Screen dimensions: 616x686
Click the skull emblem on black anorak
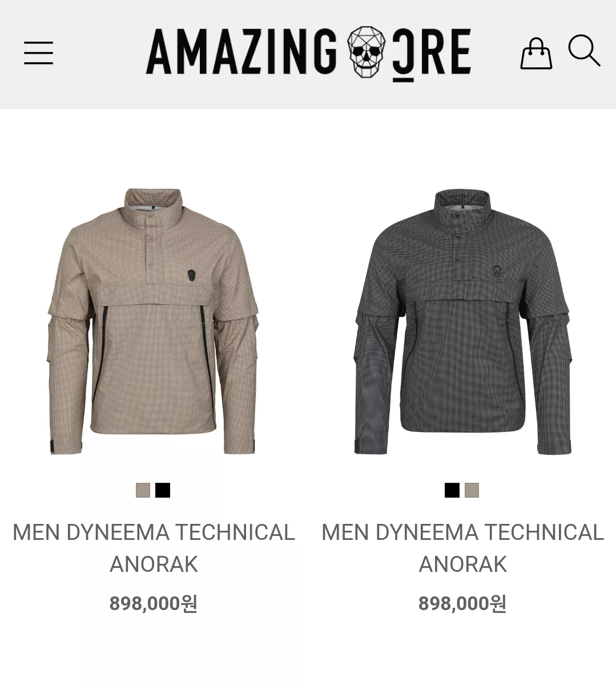click(497, 273)
